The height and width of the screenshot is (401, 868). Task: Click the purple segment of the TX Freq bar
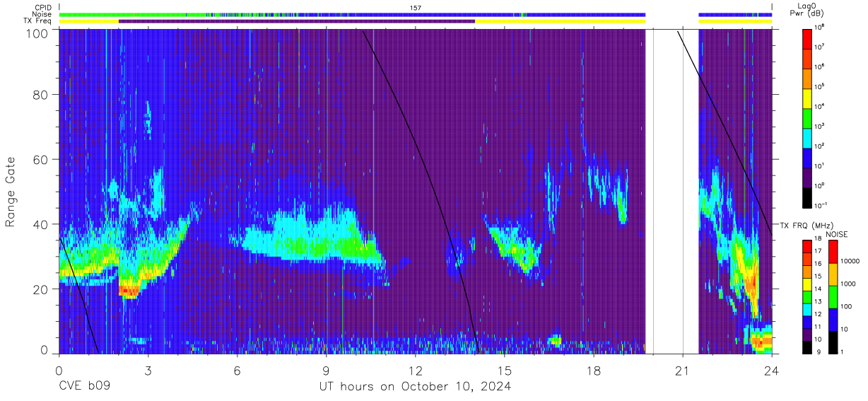click(x=297, y=21)
